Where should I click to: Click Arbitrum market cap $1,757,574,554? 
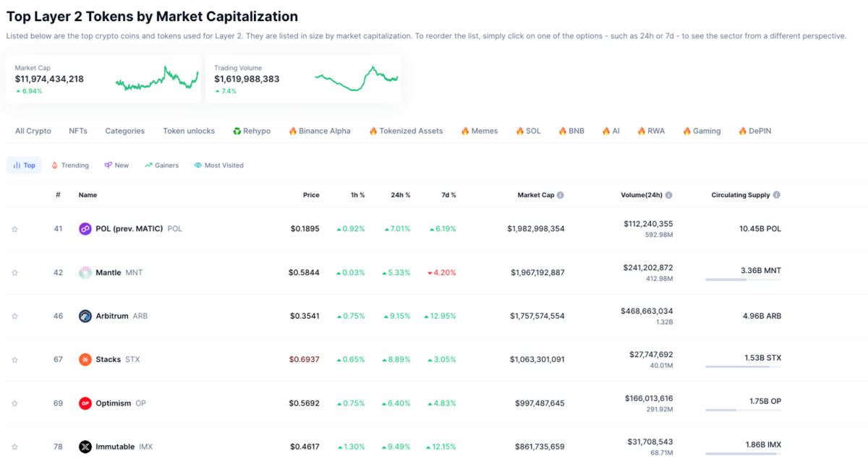(537, 316)
